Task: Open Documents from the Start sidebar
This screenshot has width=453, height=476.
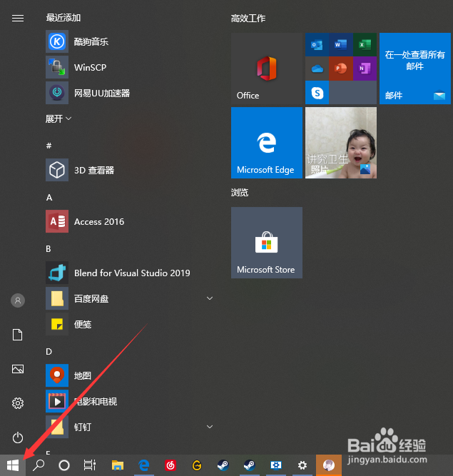Action: click(x=18, y=335)
